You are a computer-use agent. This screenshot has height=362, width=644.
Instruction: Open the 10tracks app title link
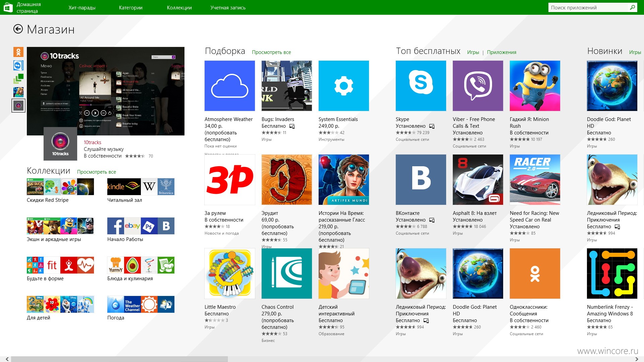pyautogui.click(x=93, y=142)
